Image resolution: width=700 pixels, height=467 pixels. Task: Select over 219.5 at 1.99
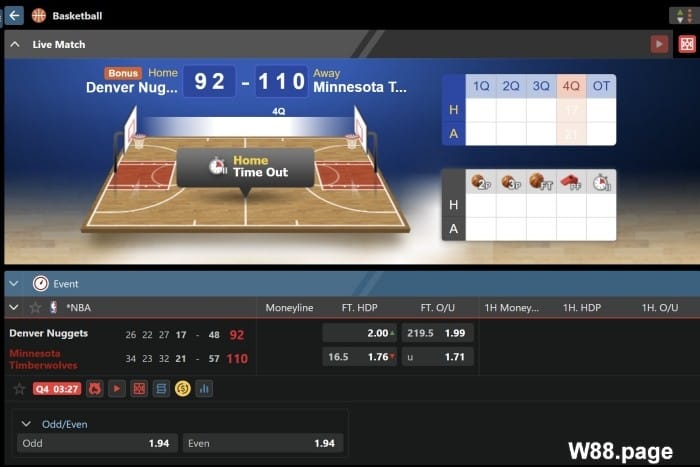(438, 333)
